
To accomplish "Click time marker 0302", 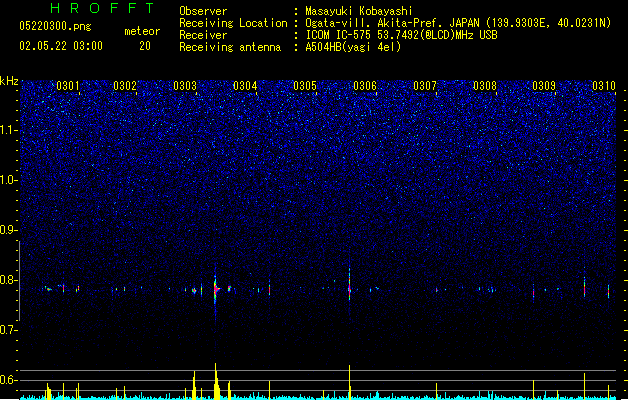I will tap(125, 85).
